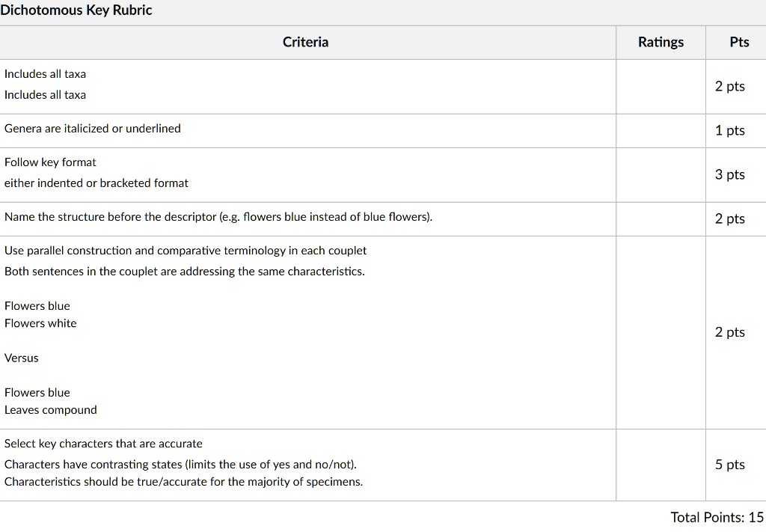Viewport: 766px width, 532px height.
Task: Select the Genera are italicized or underlined criterion
Action: (x=92, y=128)
